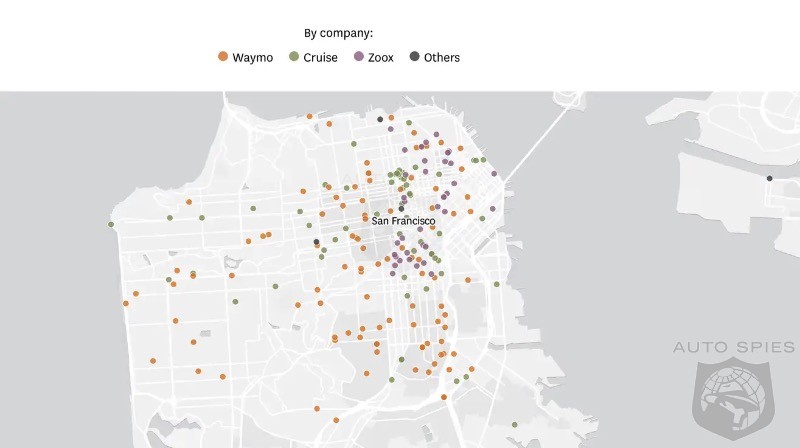This screenshot has width=800, height=448.
Task: Click the green Cruise legend dot
Action: [293, 57]
